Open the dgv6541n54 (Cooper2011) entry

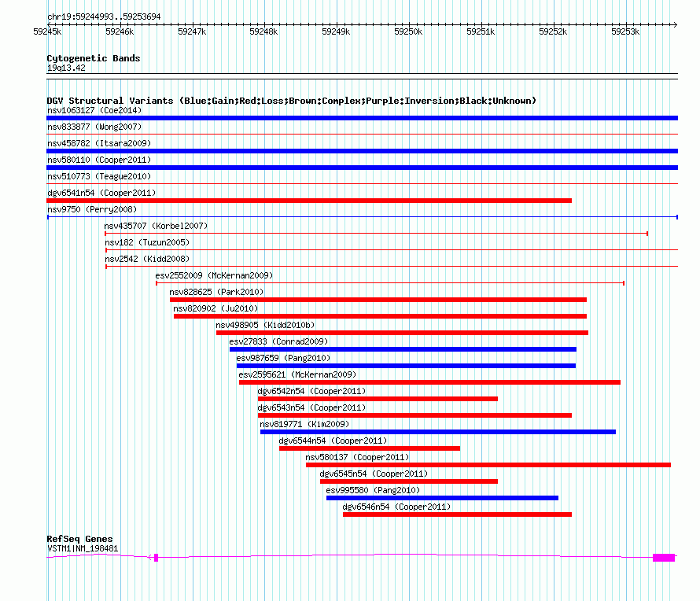(101, 193)
